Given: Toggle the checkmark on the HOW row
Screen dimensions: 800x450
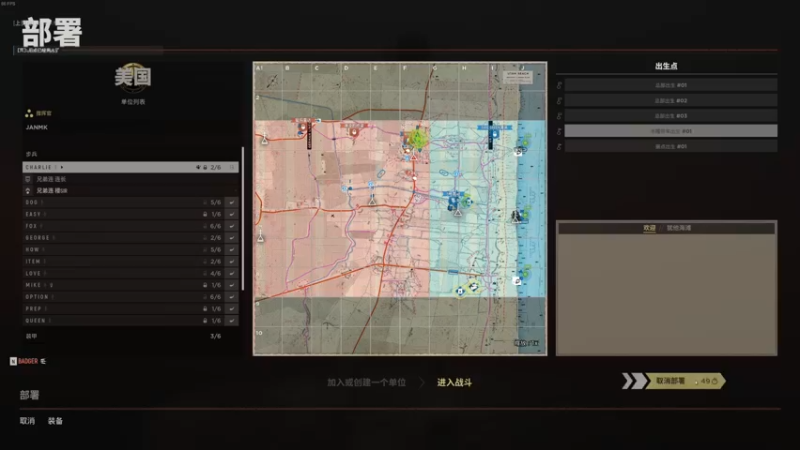Looking at the screenshot, I should (x=232, y=249).
